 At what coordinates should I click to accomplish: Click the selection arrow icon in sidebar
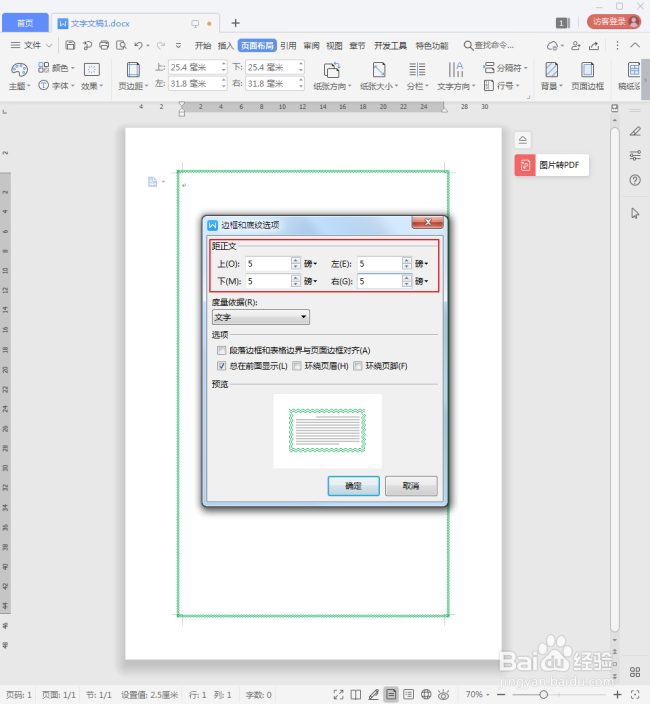tap(635, 213)
